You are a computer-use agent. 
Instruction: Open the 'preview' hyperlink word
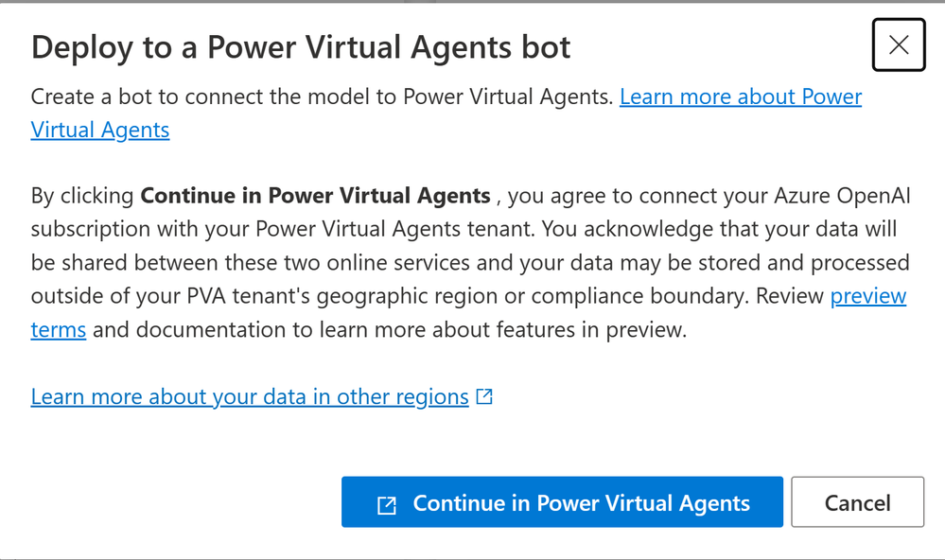(867, 296)
